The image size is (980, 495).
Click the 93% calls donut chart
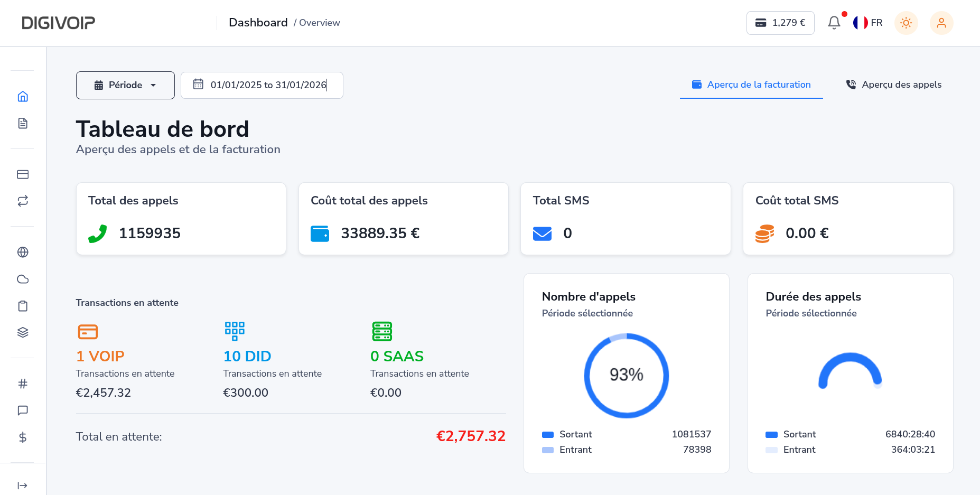[627, 376]
